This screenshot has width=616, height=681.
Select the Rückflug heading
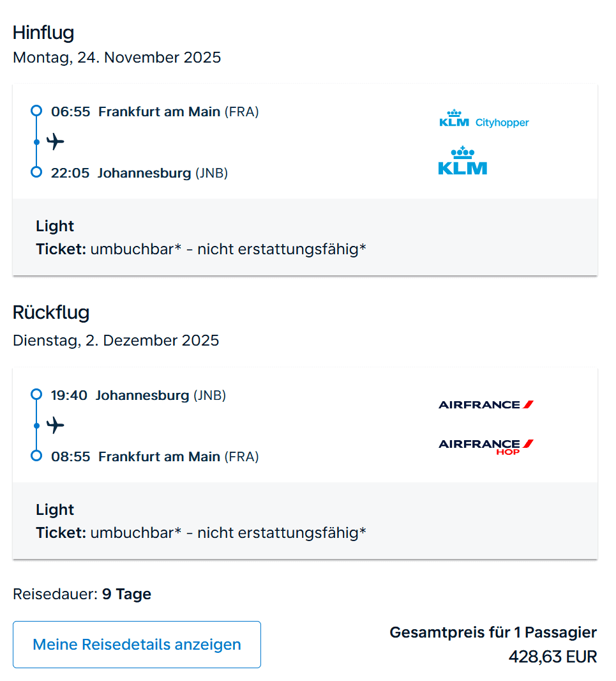[x=51, y=313]
